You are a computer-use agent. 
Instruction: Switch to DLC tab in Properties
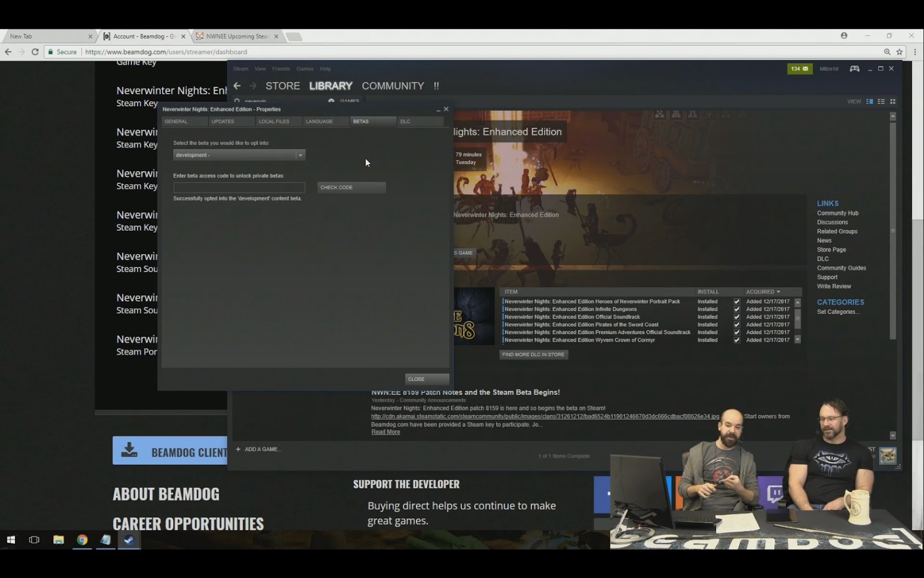(420, 121)
